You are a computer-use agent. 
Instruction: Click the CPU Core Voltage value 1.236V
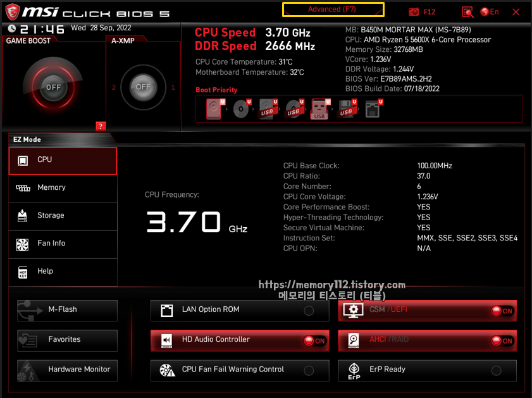click(428, 197)
